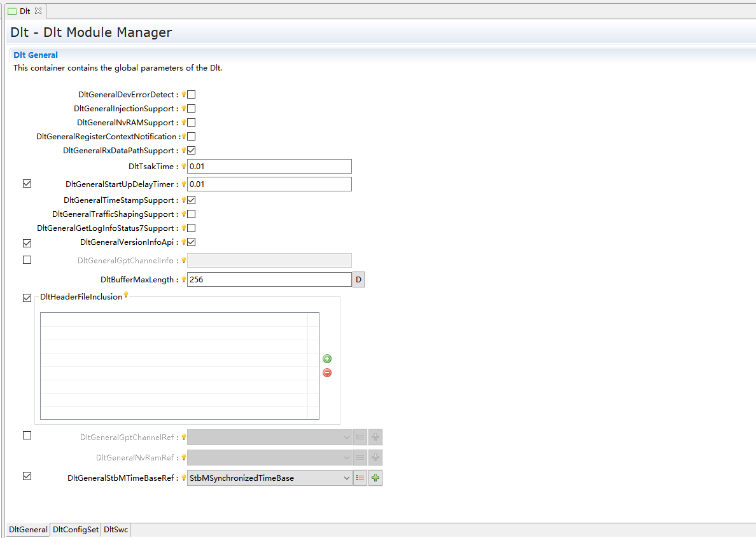
Task: Click the lightbulb hint icon beside DltBufferMaxLength
Action: point(184,279)
